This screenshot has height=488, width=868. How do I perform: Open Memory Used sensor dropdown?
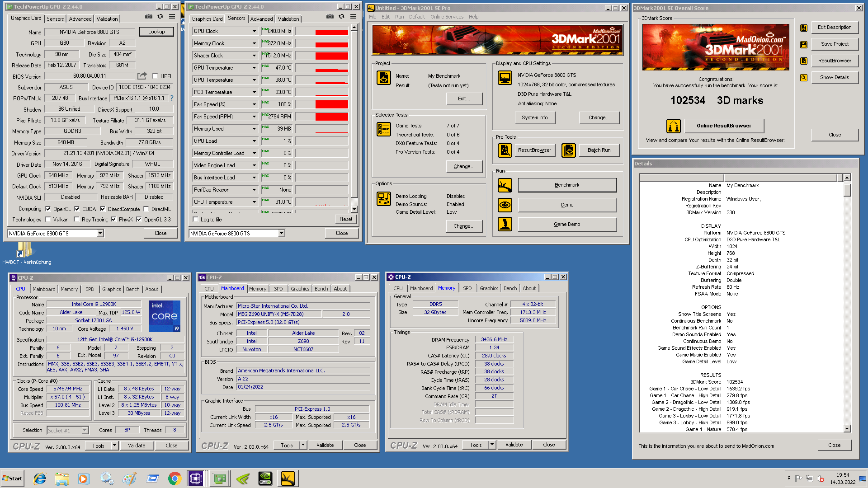(x=254, y=129)
